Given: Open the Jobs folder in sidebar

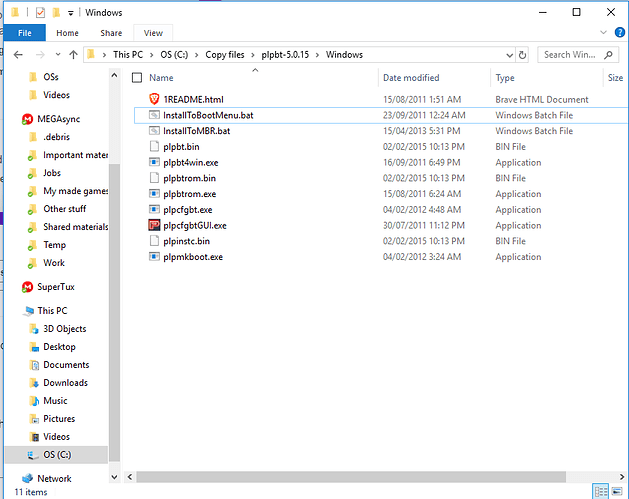Looking at the screenshot, I should click(52, 173).
